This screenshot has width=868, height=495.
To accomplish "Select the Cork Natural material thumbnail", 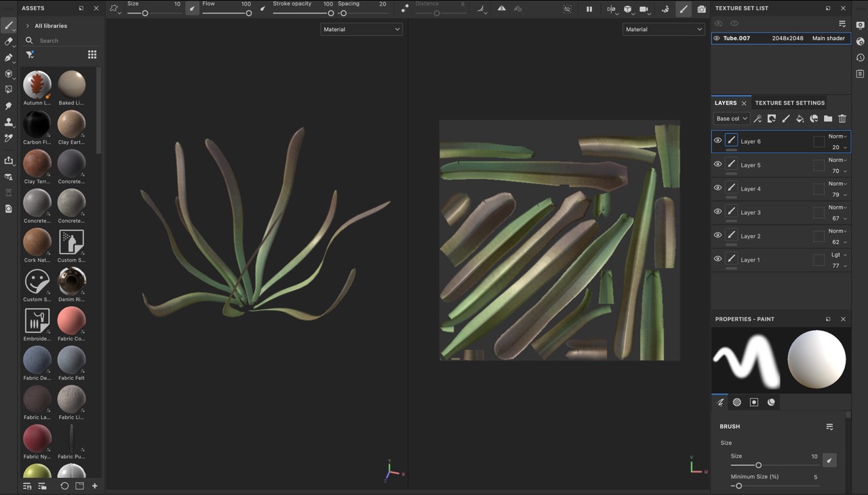I will pyautogui.click(x=37, y=242).
